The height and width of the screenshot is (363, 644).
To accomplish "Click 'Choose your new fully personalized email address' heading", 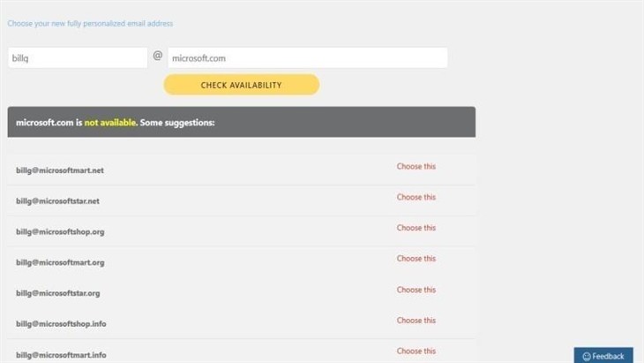I will pyautogui.click(x=90, y=24).
